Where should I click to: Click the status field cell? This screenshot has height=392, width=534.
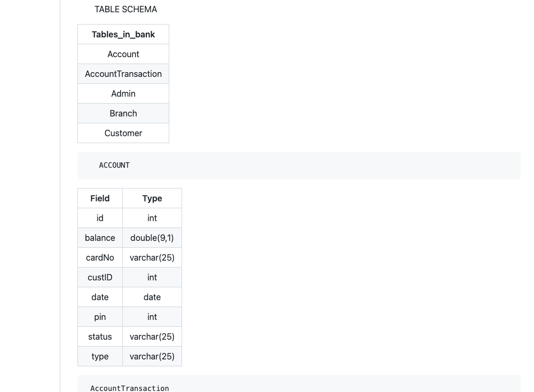coord(100,336)
